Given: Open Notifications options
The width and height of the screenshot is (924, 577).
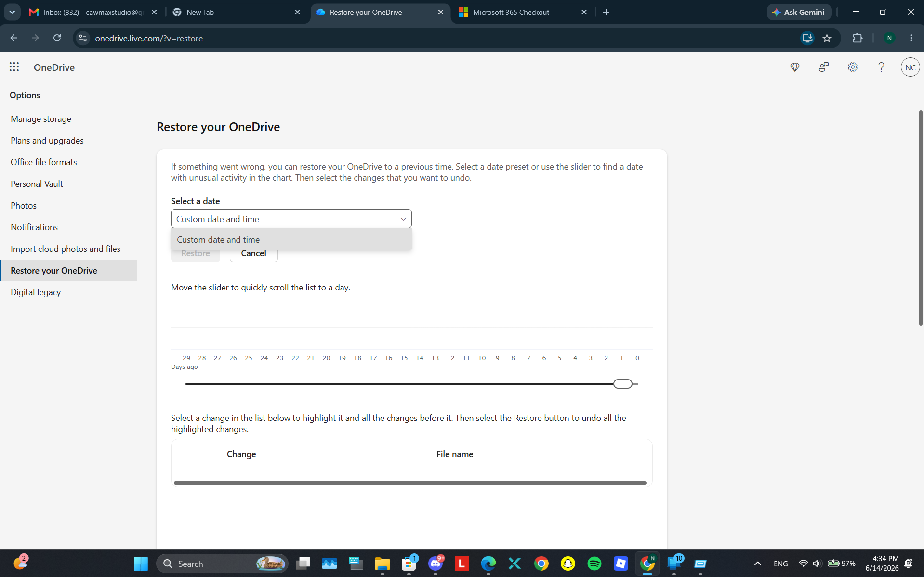Looking at the screenshot, I should (34, 227).
